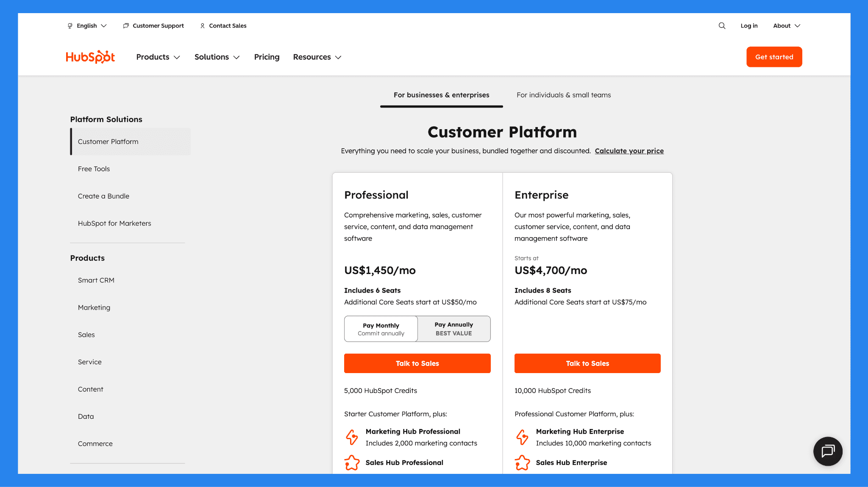Open Content product in sidebar
The image size is (868, 487).
(x=90, y=389)
